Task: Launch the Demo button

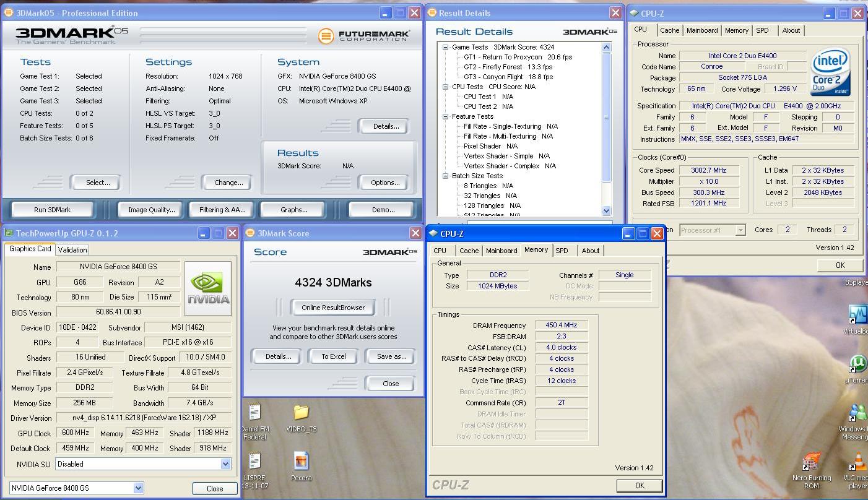Action: [x=383, y=209]
